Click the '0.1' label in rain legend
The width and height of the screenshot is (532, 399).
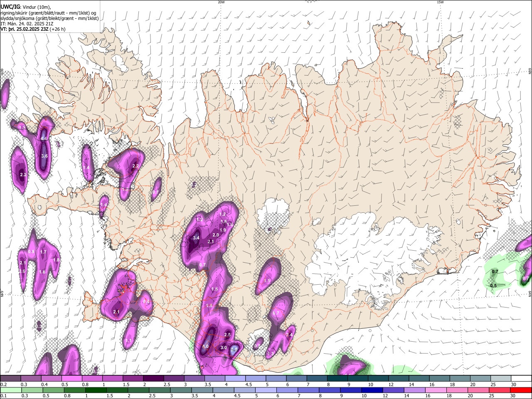coord(3,396)
